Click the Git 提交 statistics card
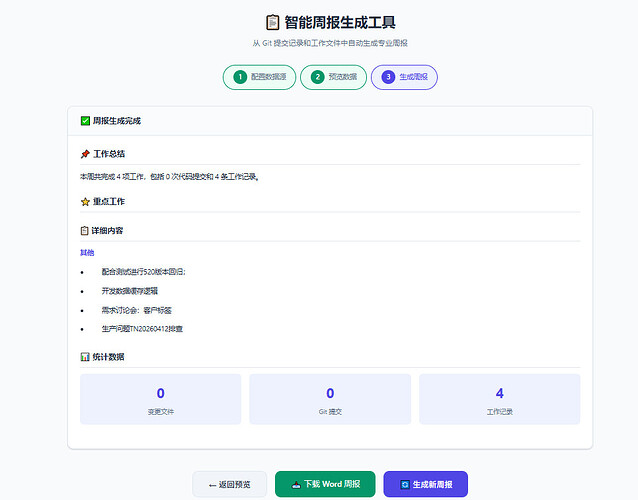 coord(330,399)
